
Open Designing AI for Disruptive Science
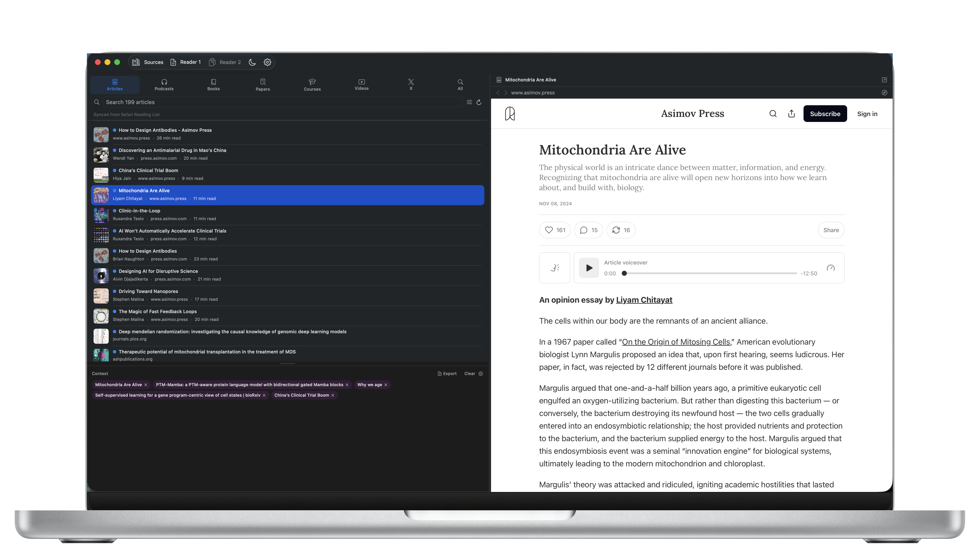[288, 275]
